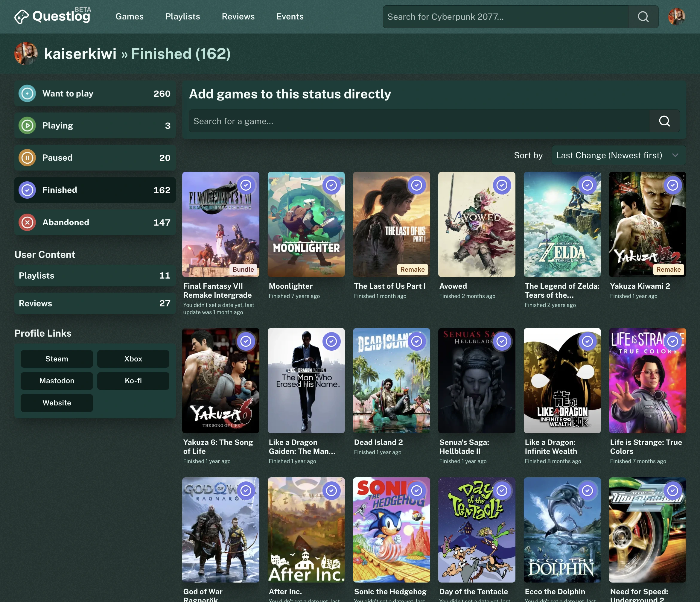Click the Yakuza Kiwami 2 title
The width and height of the screenshot is (700, 602).
point(640,286)
